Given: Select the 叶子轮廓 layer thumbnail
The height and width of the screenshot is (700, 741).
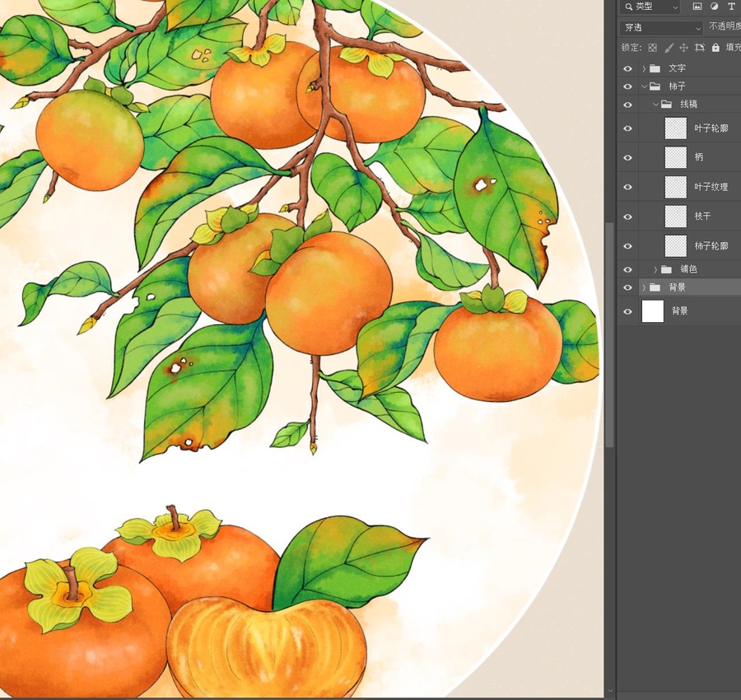Looking at the screenshot, I should (x=676, y=128).
